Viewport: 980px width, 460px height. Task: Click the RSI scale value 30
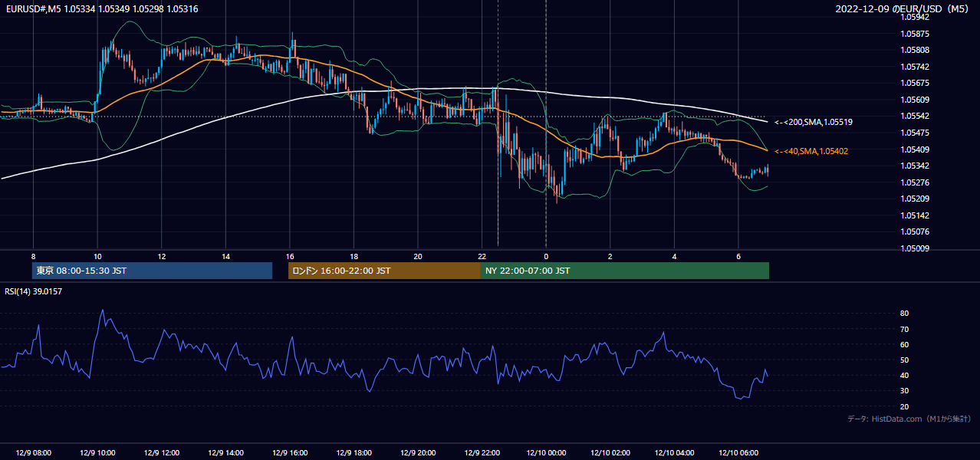point(905,391)
